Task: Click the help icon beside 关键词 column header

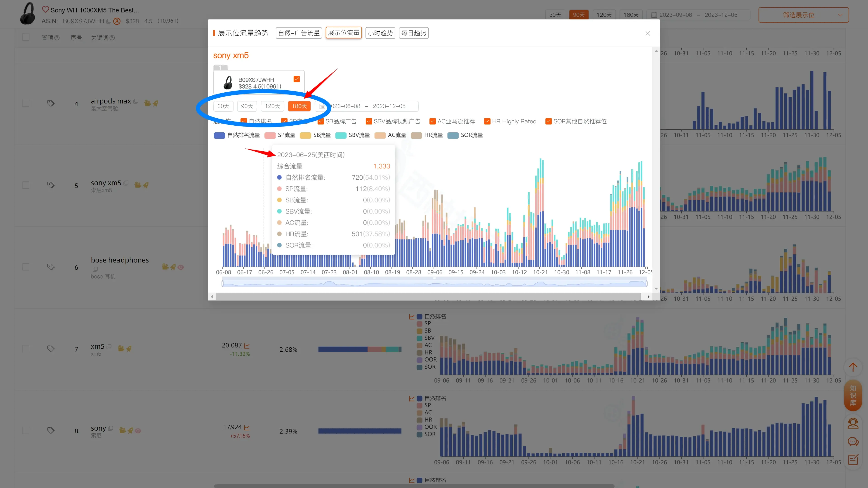Action: pyautogui.click(x=112, y=38)
